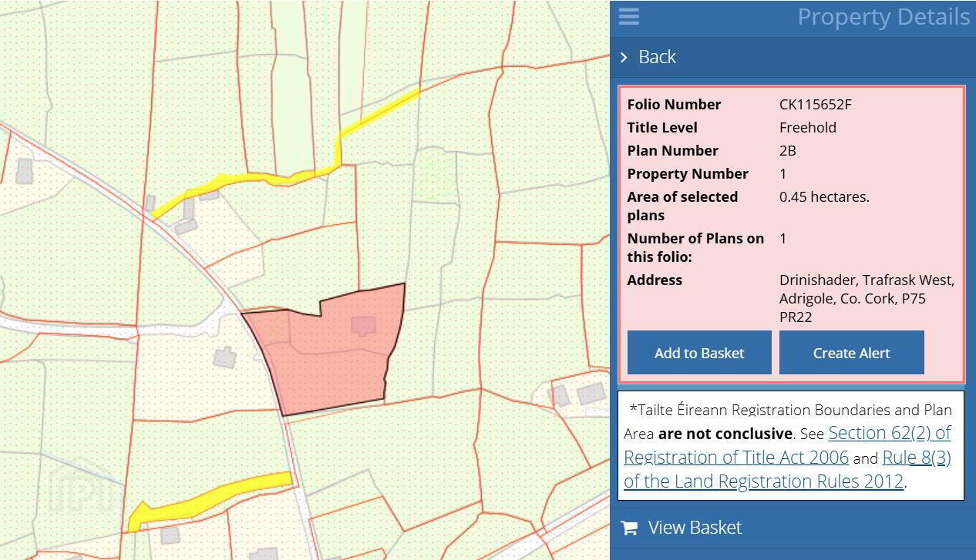The width and height of the screenshot is (976, 560).
Task: Click the Number of Plans on this folio label
Action: click(x=695, y=247)
